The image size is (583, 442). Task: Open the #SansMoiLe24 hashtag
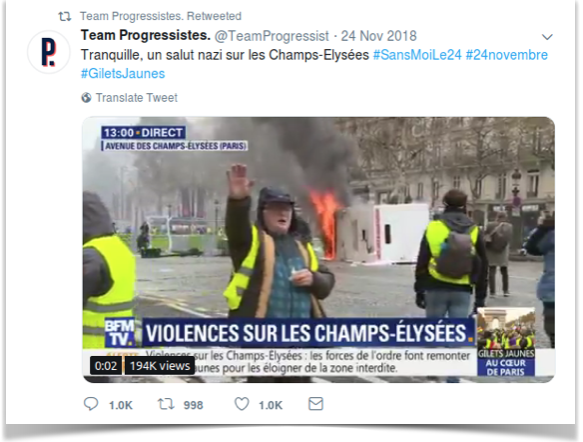tap(417, 55)
